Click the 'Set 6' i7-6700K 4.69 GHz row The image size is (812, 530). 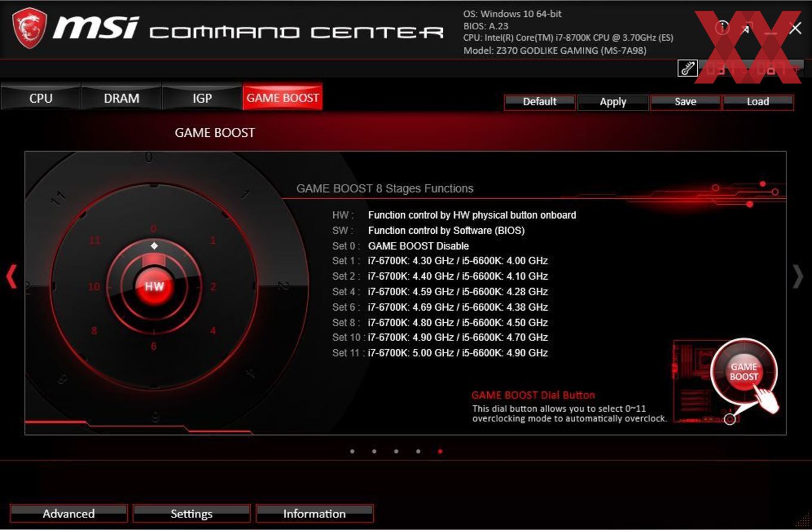[440, 307]
